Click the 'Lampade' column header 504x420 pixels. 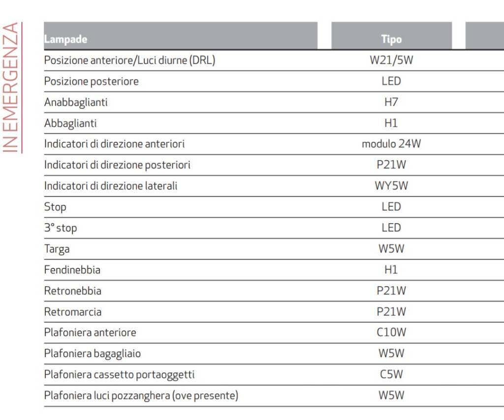point(66,39)
